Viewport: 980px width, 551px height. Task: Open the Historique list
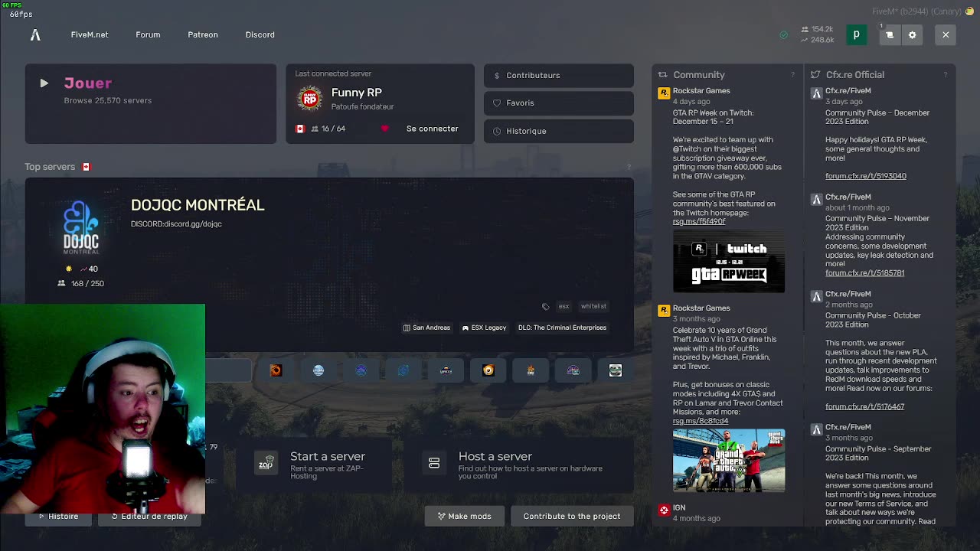click(x=558, y=131)
